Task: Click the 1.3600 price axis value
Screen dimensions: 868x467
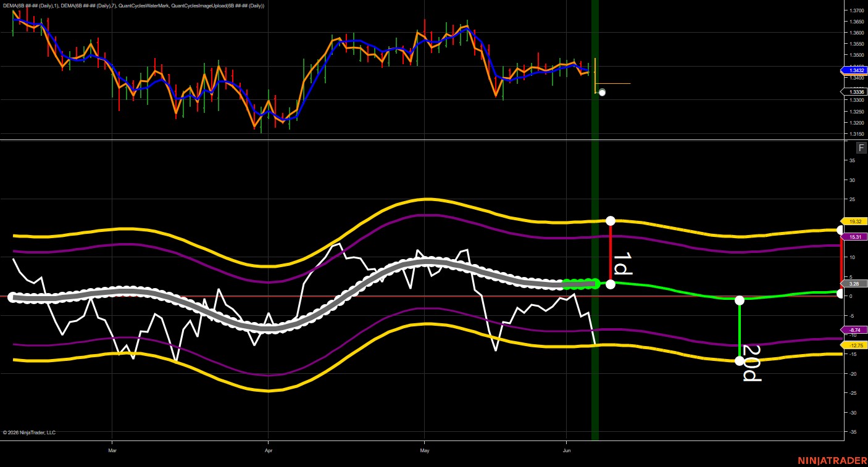Action: tap(856, 33)
